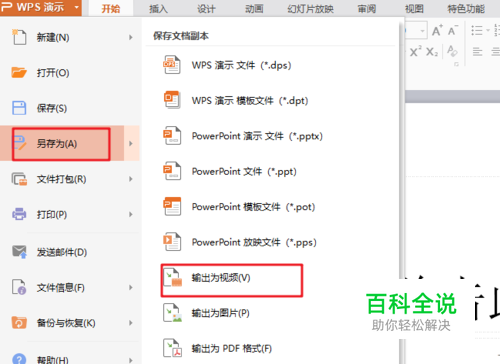This screenshot has width=500, height=364.
Task: Select the 文件信息(F) menu entry text
Action: tap(61, 287)
